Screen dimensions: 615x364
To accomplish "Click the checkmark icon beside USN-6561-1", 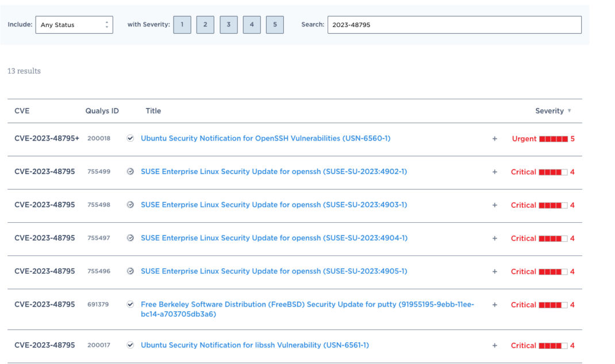I will point(130,345).
